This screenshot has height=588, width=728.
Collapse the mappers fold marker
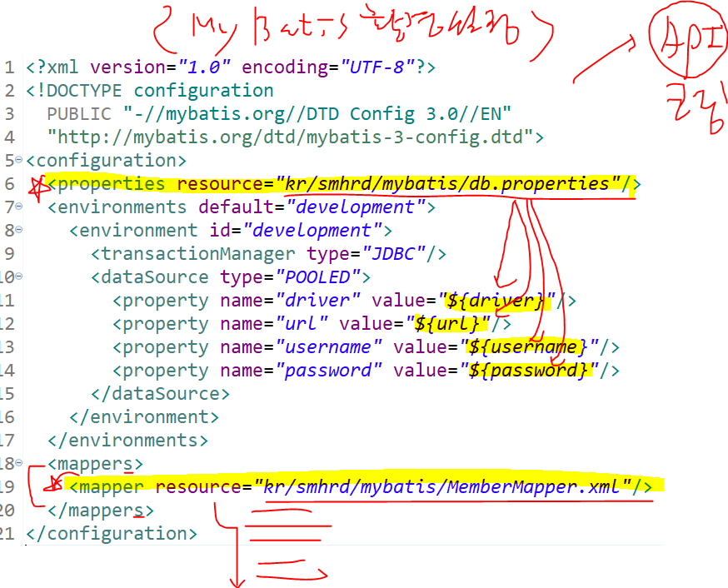pos(18,463)
